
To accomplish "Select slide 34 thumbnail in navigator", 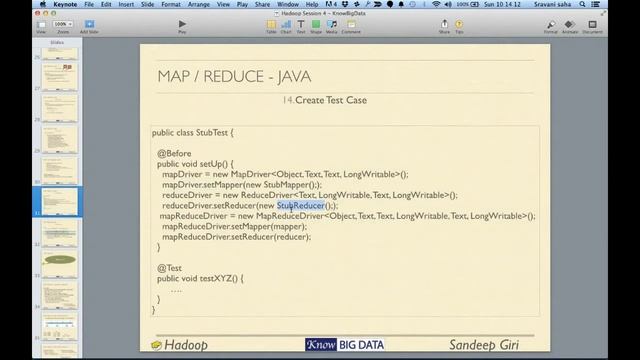I will (x=60, y=295).
